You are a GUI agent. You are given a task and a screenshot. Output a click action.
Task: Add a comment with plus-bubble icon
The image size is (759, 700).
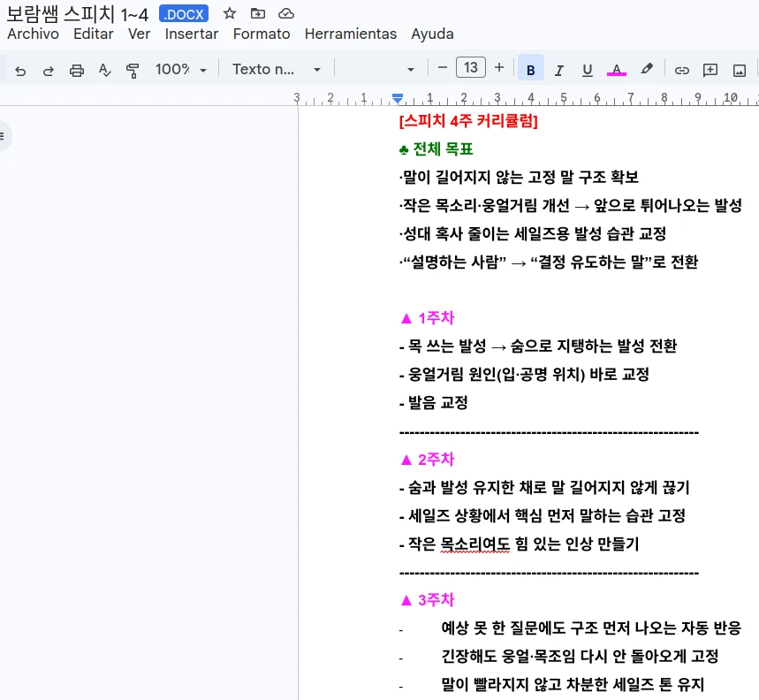(x=710, y=71)
